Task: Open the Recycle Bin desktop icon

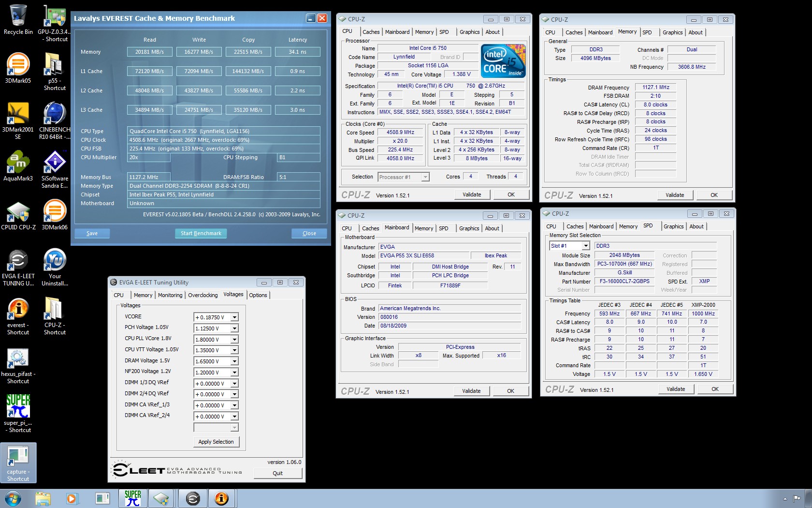Action: pos(18,19)
